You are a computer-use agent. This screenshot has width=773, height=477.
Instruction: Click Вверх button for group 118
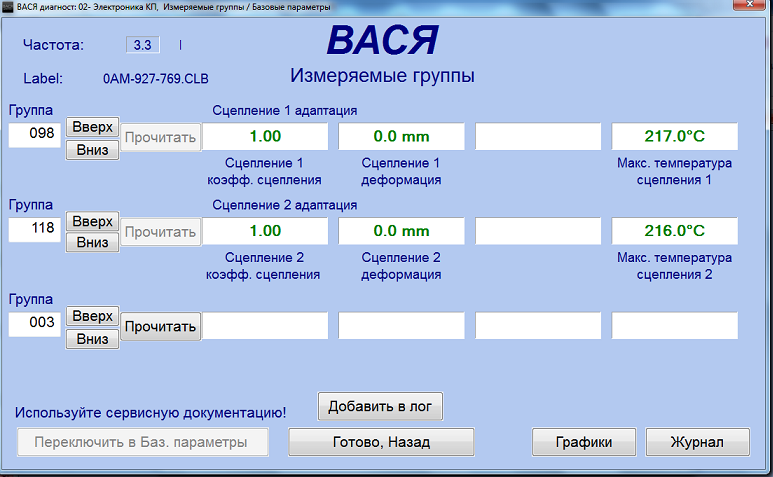coord(93,222)
